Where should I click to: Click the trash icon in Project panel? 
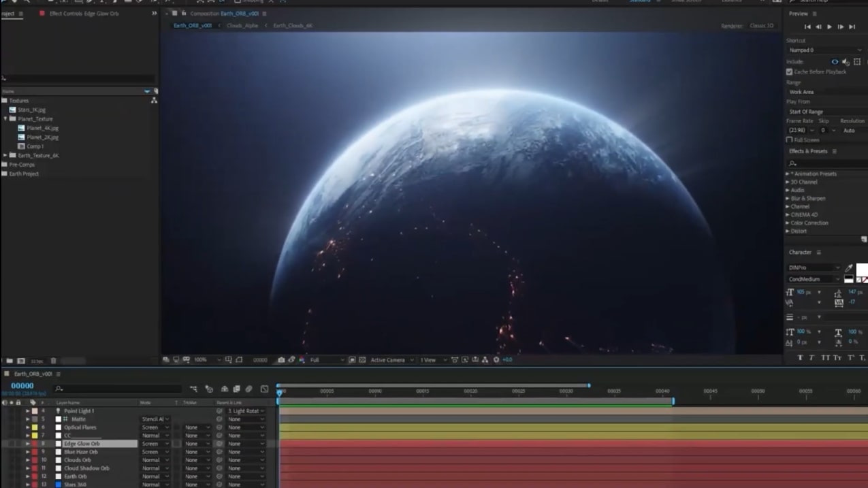pyautogui.click(x=53, y=361)
